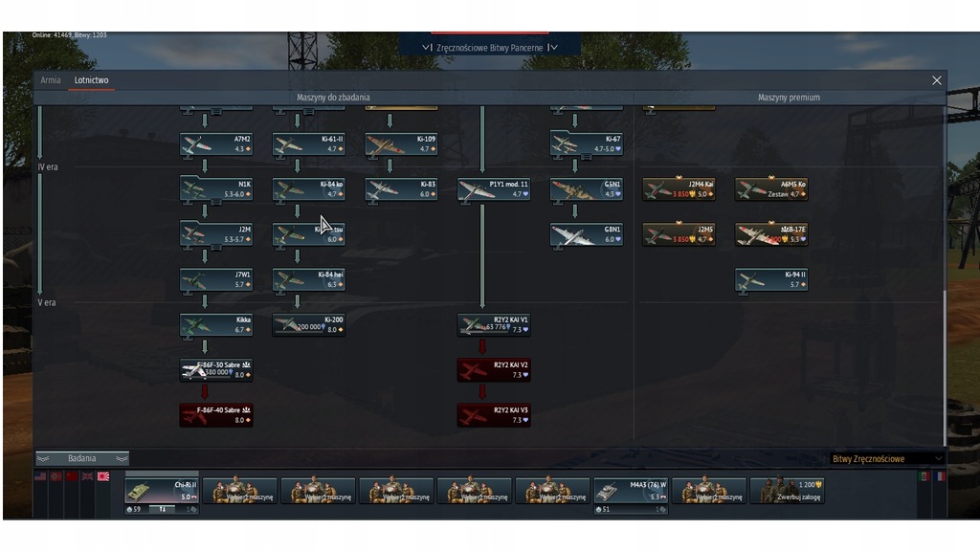Click the research tree vertical scrollbar
The image size is (980, 551).
[x=945, y=367]
